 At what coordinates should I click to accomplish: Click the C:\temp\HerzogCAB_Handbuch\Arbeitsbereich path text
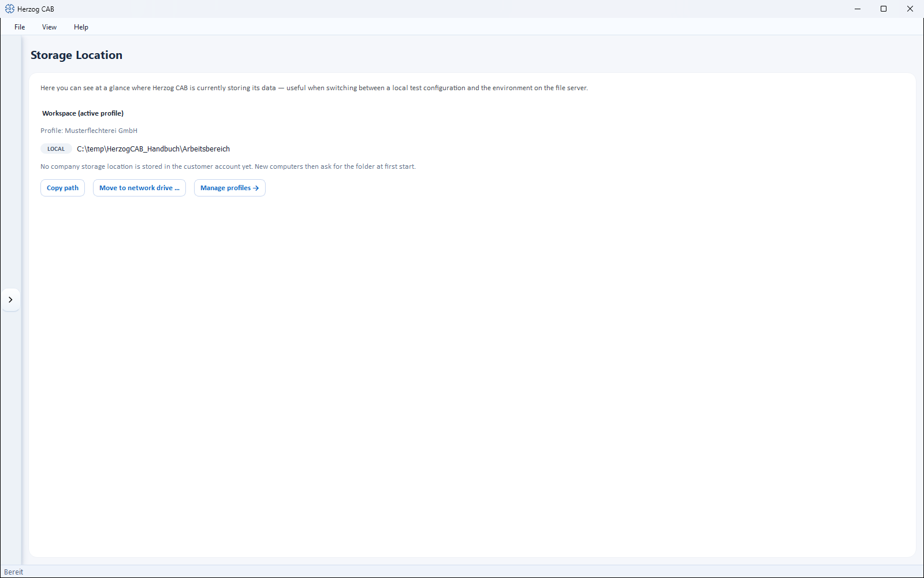click(153, 149)
